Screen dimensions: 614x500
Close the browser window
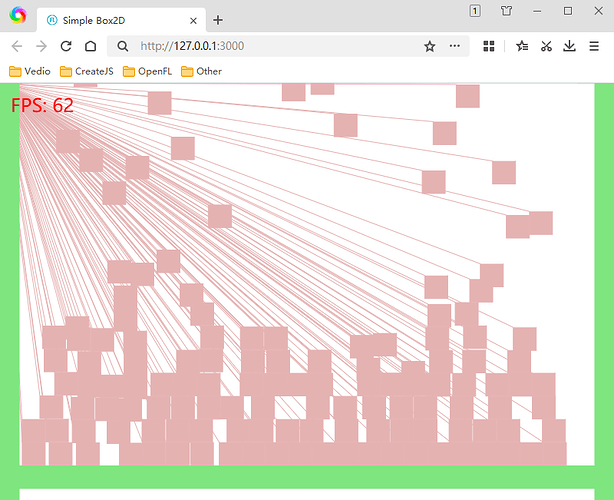tap(598, 11)
